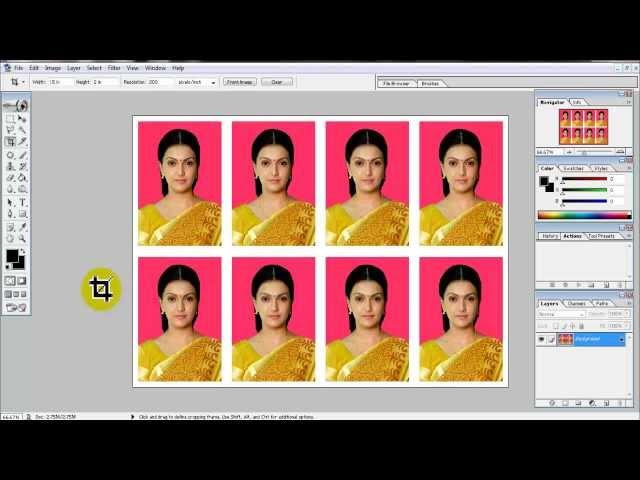Click the Navigator preview thumbnail
The height and width of the screenshot is (480, 640).
(583, 127)
